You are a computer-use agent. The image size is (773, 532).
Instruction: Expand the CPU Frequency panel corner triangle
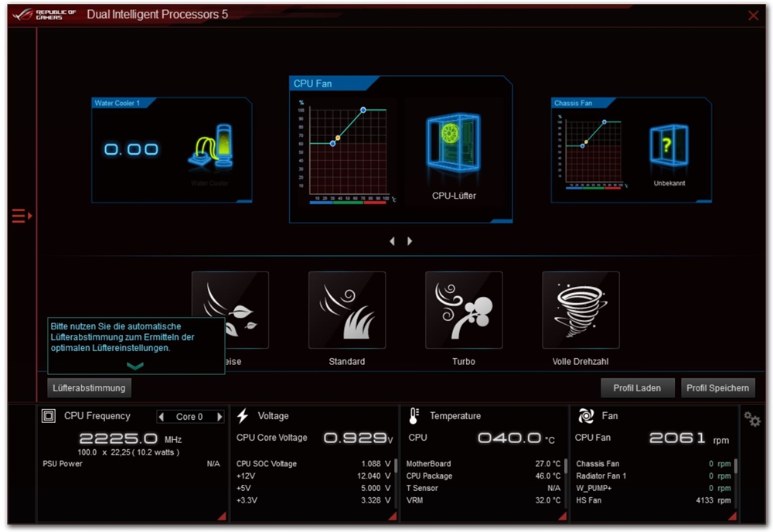point(222,517)
